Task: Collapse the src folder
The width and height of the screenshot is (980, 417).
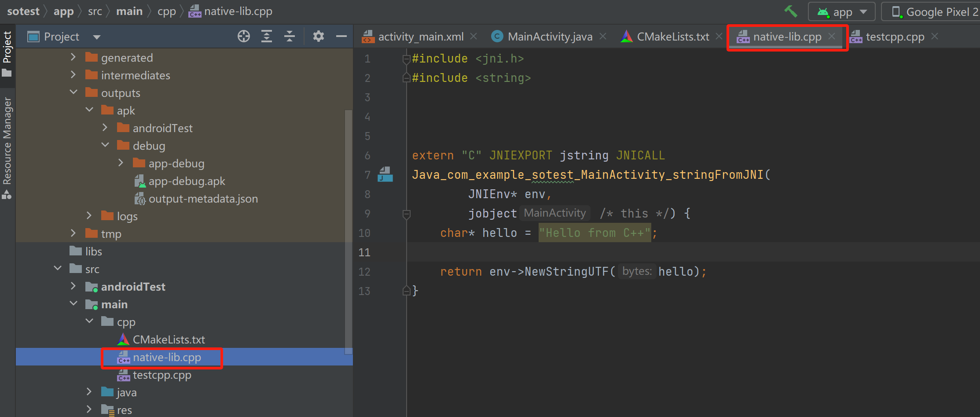Action: click(58, 268)
